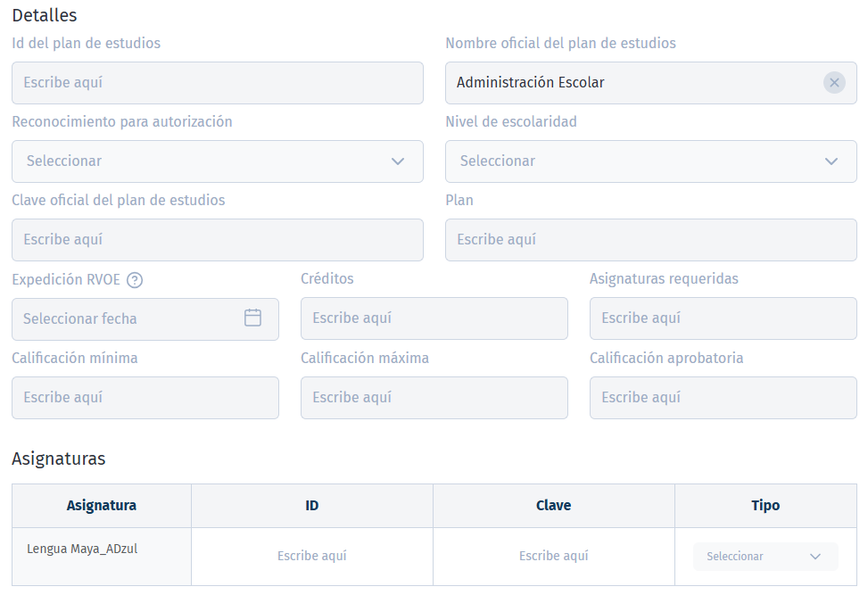868x595 pixels.
Task: Focus the Clave oficial del plan field
Action: pos(217,240)
